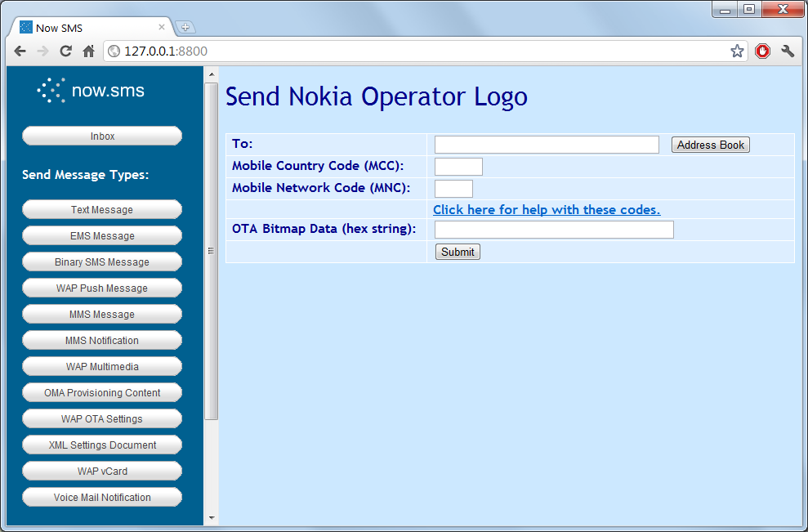The height and width of the screenshot is (532, 808).
Task: Click the now.sms logo
Action: 91,91
